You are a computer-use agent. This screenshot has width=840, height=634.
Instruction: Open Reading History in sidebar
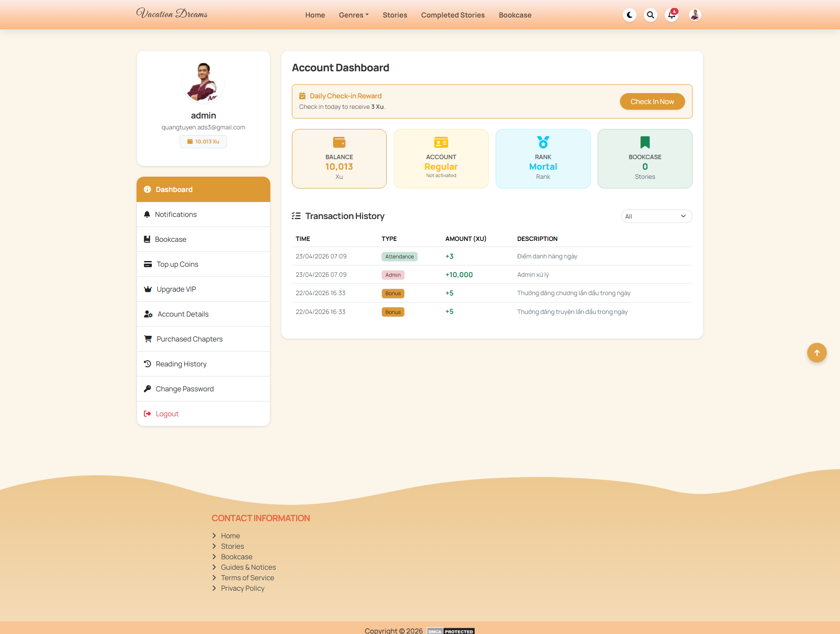point(203,364)
